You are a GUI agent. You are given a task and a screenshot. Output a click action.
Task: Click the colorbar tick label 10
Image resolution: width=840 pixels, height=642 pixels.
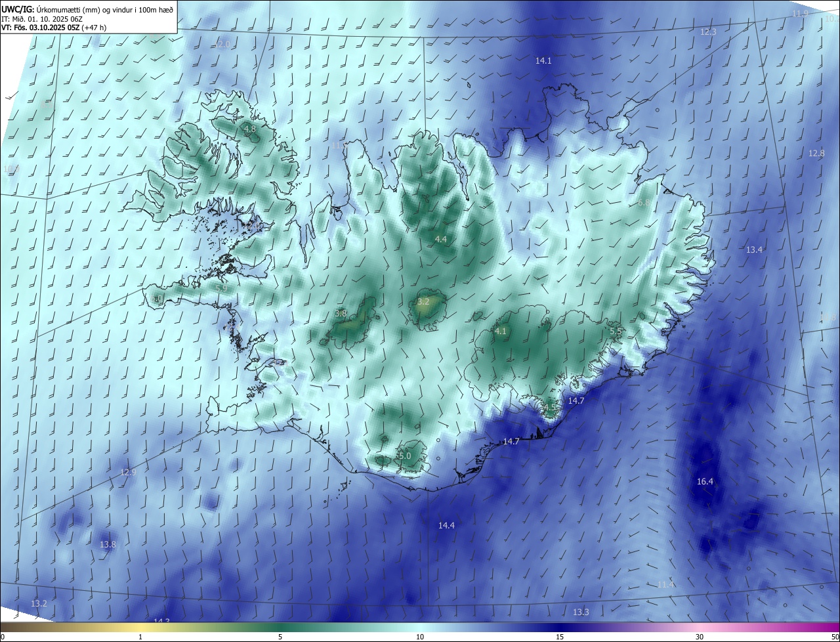(420, 637)
